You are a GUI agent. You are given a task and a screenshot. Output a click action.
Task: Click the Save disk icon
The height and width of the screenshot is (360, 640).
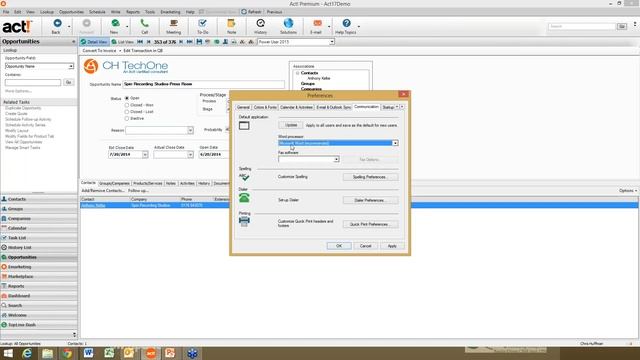[199, 42]
